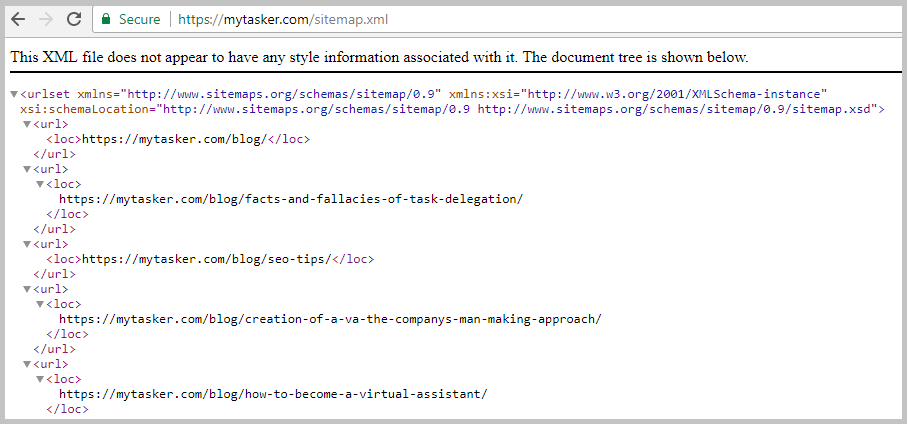Click the how-to-become-a-virtual-assistant URL text
Screen dimensions: 907x424
[x=273, y=394]
